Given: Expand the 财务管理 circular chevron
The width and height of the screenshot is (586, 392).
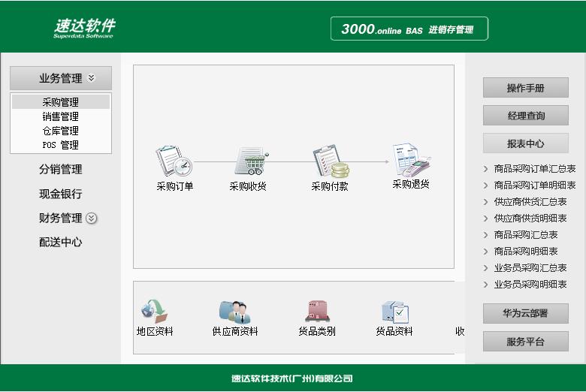Looking at the screenshot, I should (x=92, y=219).
